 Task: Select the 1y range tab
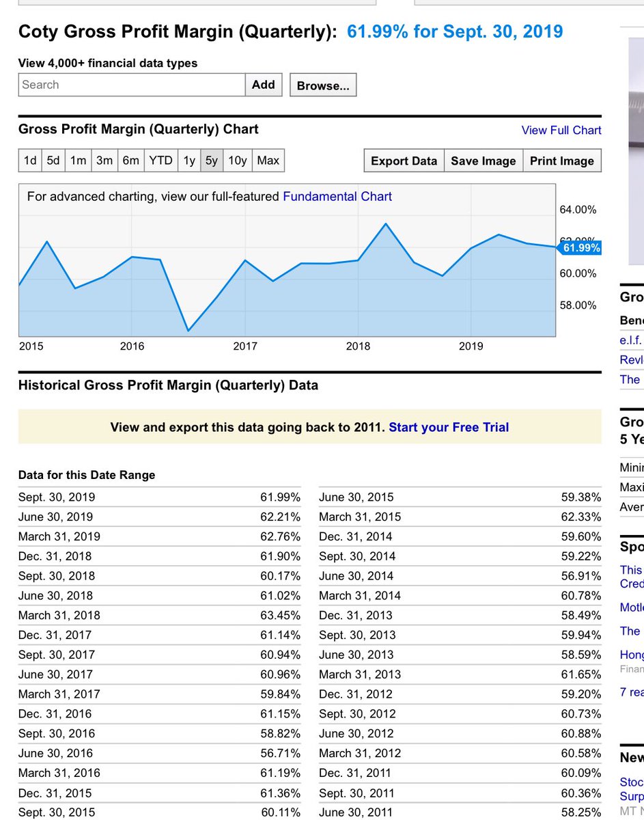click(x=189, y=161)
